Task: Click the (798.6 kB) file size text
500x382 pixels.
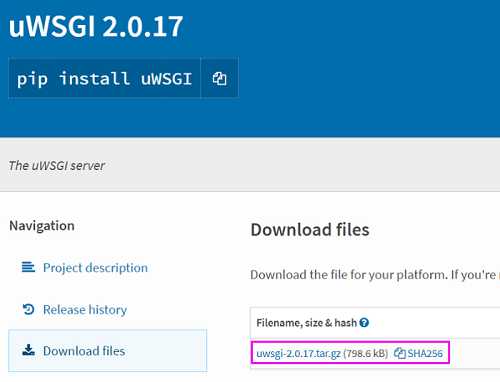Action: coord(366,353)
